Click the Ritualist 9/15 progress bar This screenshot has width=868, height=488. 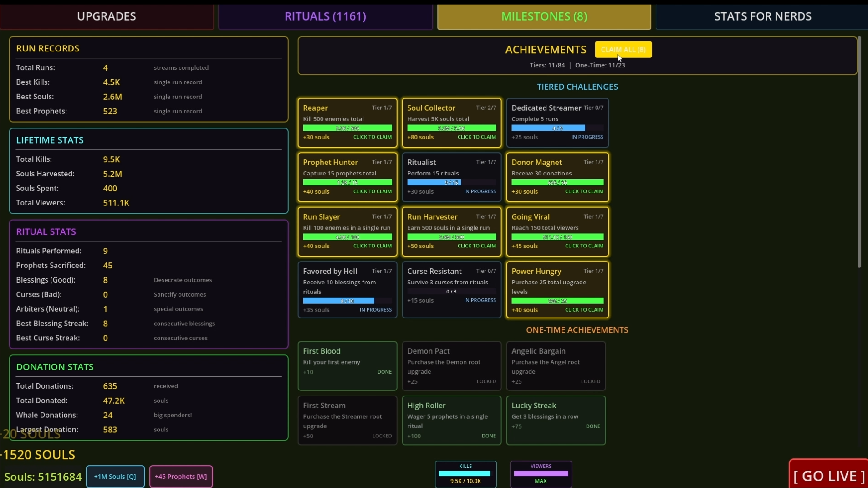tap(452, 182)
